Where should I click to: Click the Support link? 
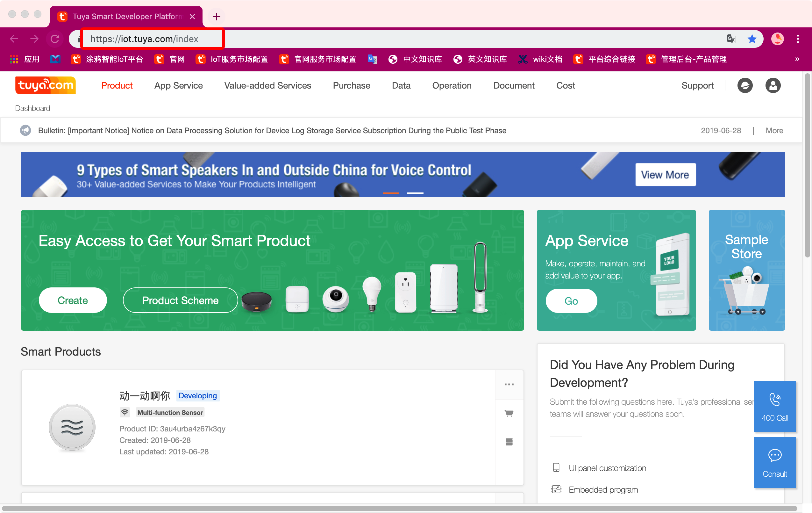click(x=697, y=85)
